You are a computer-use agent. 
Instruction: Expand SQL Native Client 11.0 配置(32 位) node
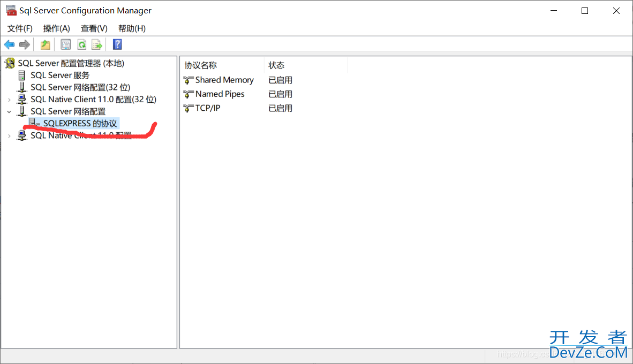point(9,100)
